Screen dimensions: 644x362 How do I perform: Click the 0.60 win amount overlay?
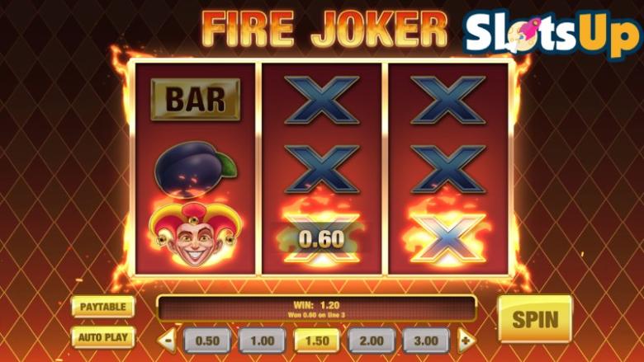click(322, 238)
